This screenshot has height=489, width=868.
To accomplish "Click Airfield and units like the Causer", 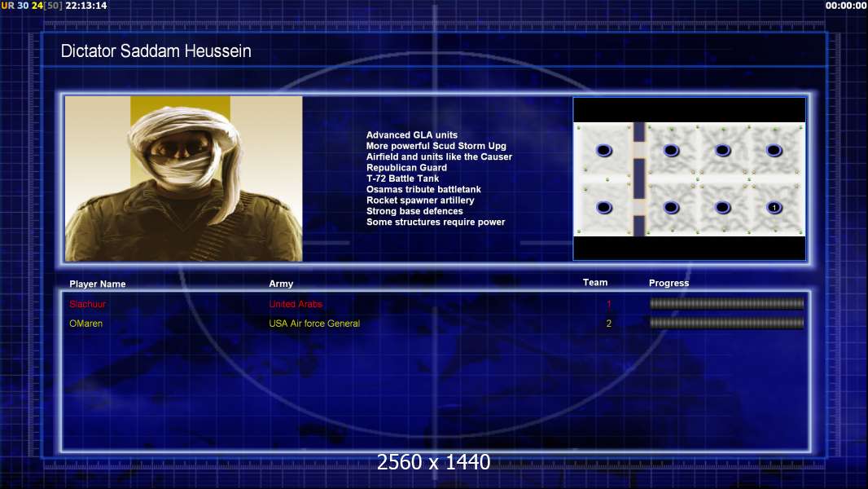I will 439,156.
